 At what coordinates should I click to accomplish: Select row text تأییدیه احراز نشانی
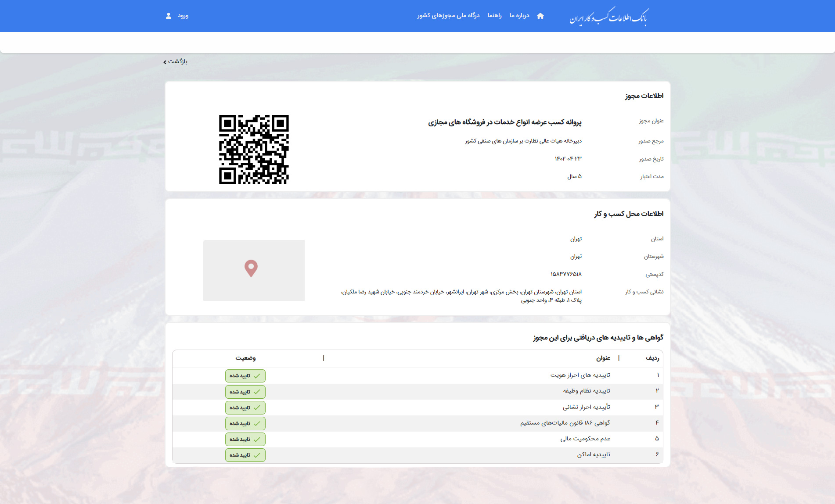(587, 407)
